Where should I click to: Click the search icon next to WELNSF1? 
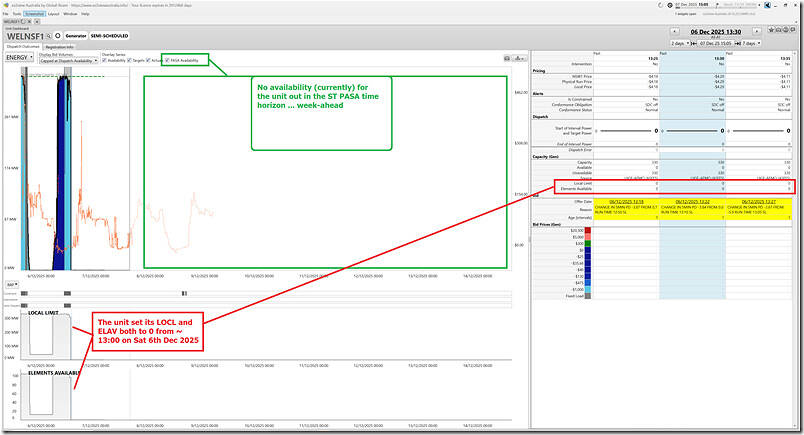(49, 36)
